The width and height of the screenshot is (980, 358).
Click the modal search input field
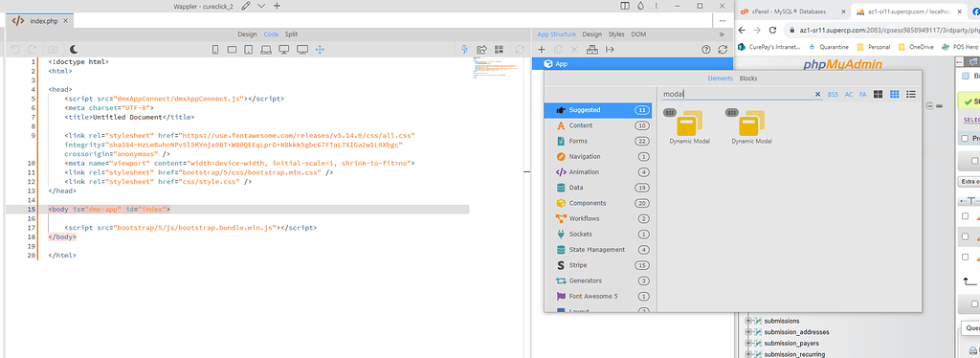[738, 95]
